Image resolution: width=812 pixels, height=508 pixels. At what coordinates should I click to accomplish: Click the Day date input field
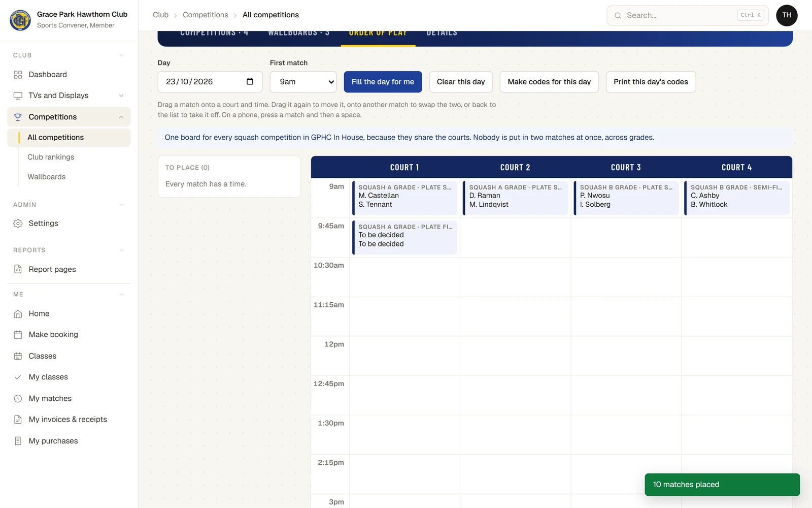click(x=210, y=82)
